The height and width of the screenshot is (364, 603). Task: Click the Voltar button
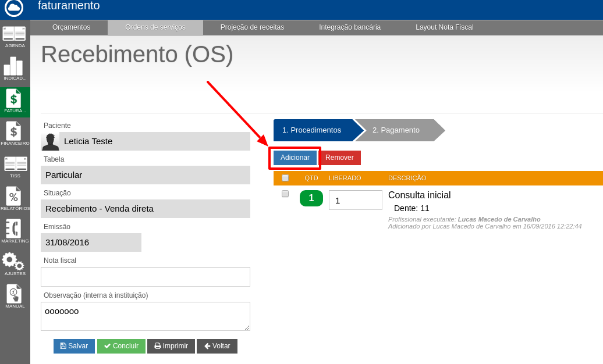[x=217, y=346]
